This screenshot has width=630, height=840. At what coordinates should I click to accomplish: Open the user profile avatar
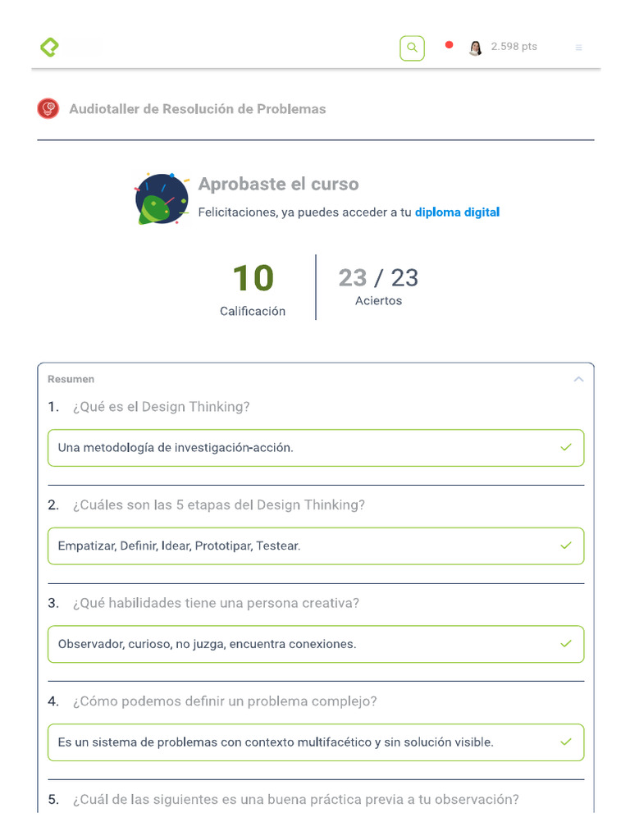475,48
